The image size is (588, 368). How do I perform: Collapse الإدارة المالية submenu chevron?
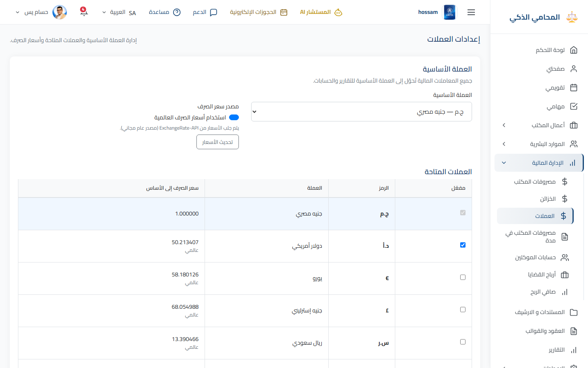click(504, 163)
